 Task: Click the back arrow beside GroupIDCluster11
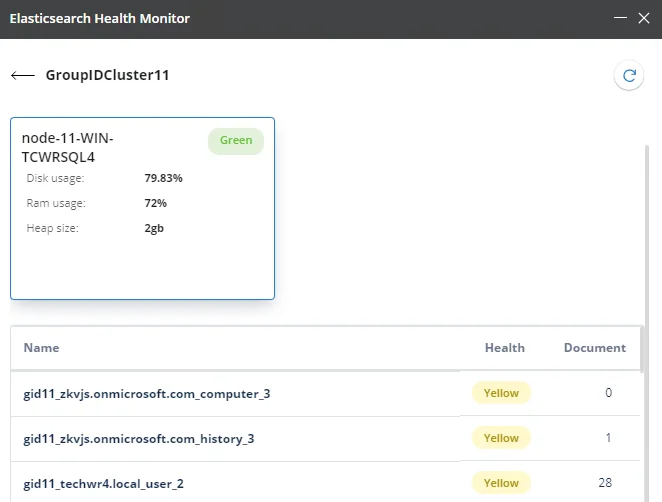point(23,76)
